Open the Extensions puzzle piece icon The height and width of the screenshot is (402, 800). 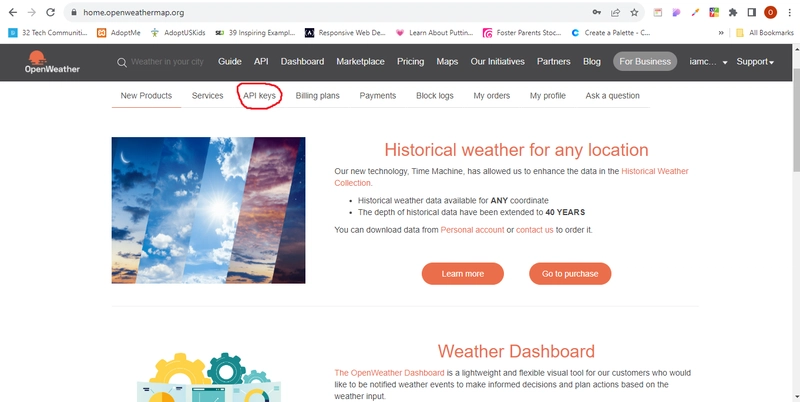733,12
